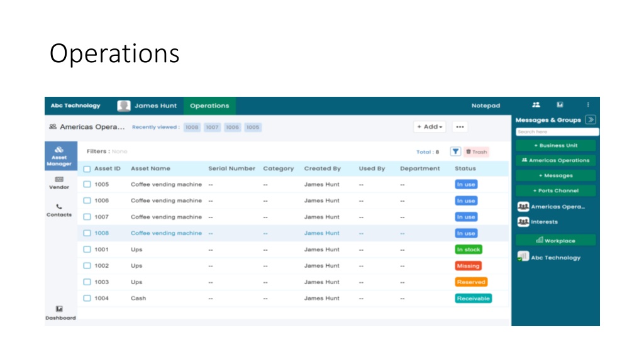Click the search field in Messages panel
Image resolution: width=644 pixels, height=362 pixels.
pos(557,132)
